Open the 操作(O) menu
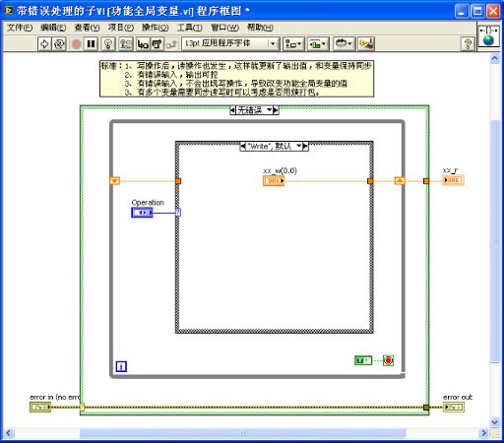This screenshot has width=504, height=443. 155,28
